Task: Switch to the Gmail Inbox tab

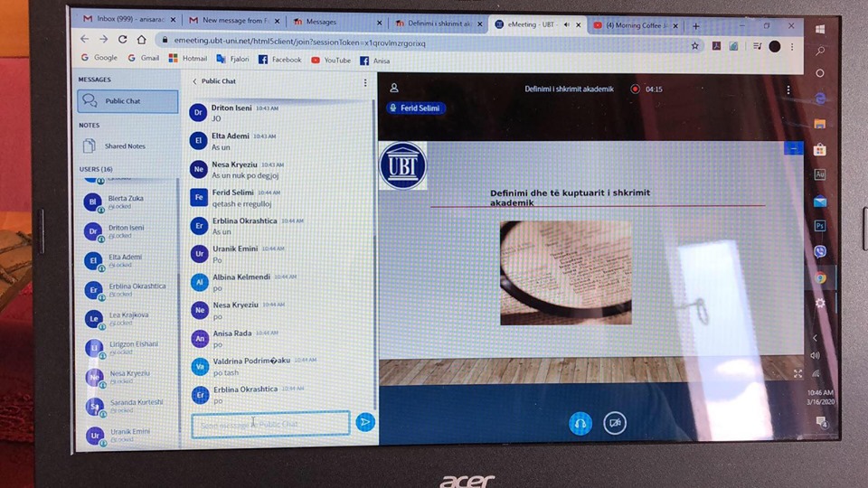Action: click(127, 20)
